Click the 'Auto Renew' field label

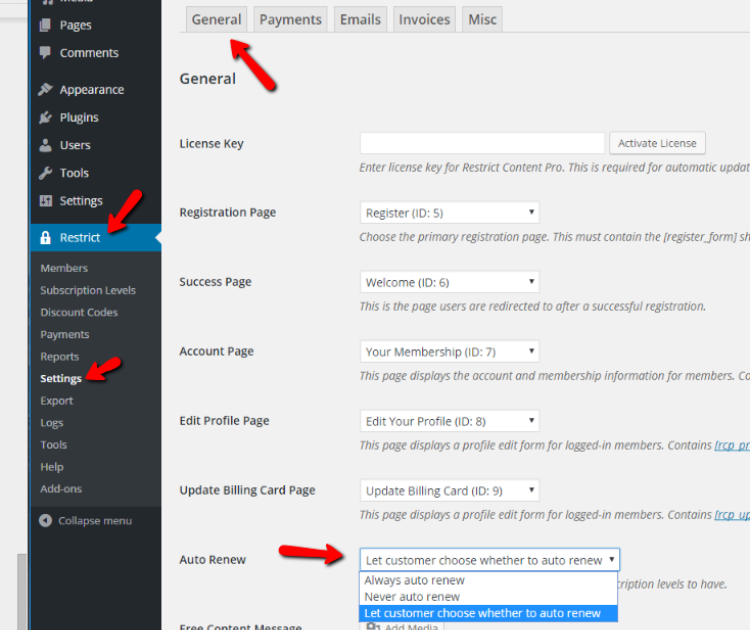(x=212, y=560)
